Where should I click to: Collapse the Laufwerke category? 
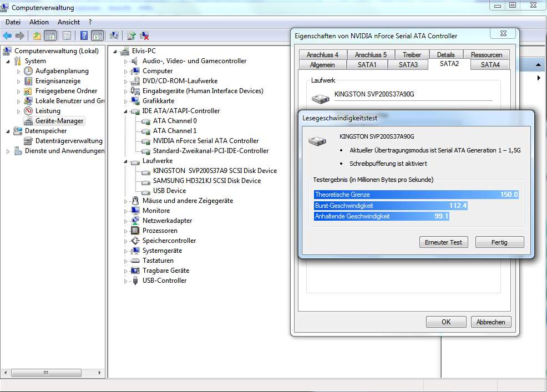(125, 161)
